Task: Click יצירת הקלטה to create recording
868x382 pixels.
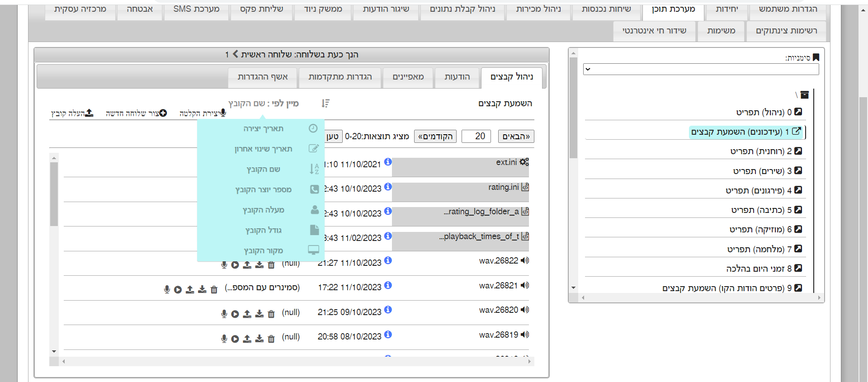Action: pyautogui.click(x=203, y=113)
